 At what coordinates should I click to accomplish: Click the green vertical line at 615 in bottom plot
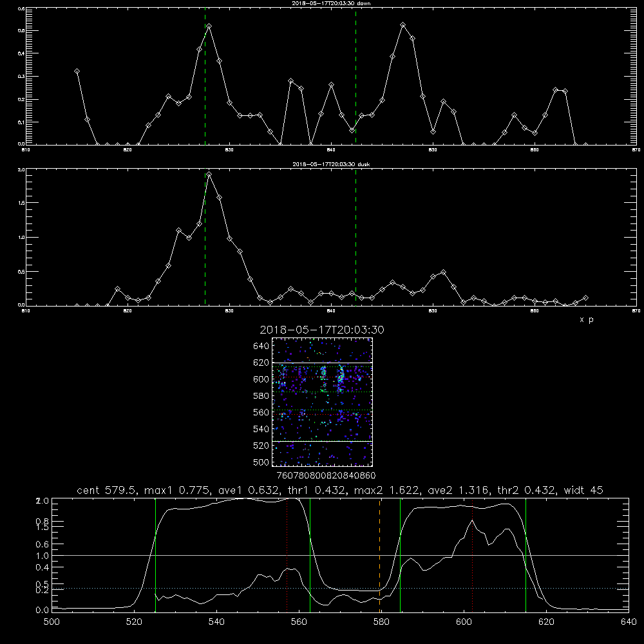coord(526,554)
